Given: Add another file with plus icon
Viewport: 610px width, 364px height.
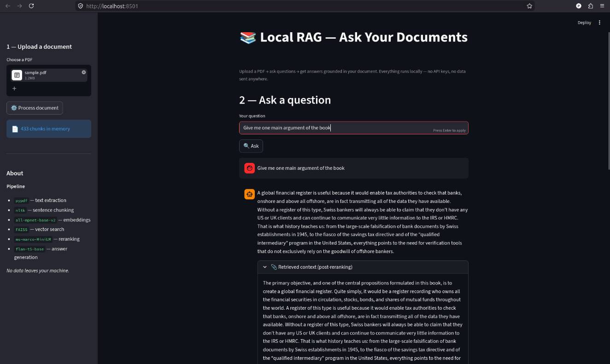Looking at the screenshot, I should click(14, 88).
